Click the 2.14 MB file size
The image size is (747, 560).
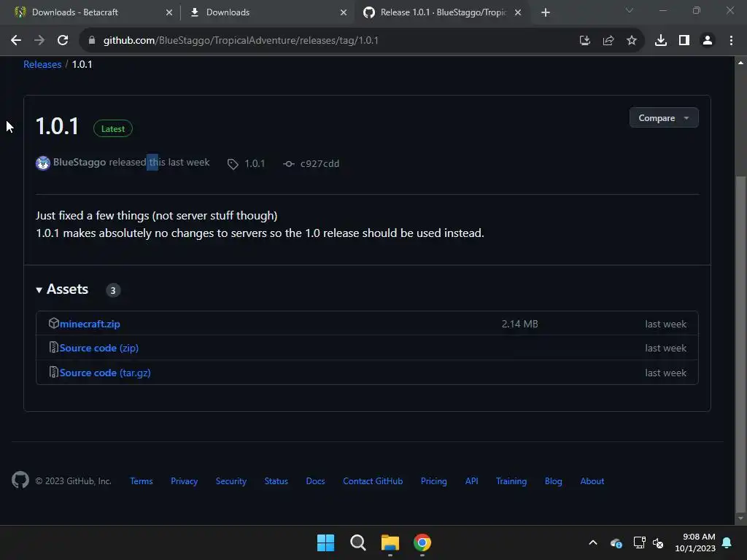point(519,324)
